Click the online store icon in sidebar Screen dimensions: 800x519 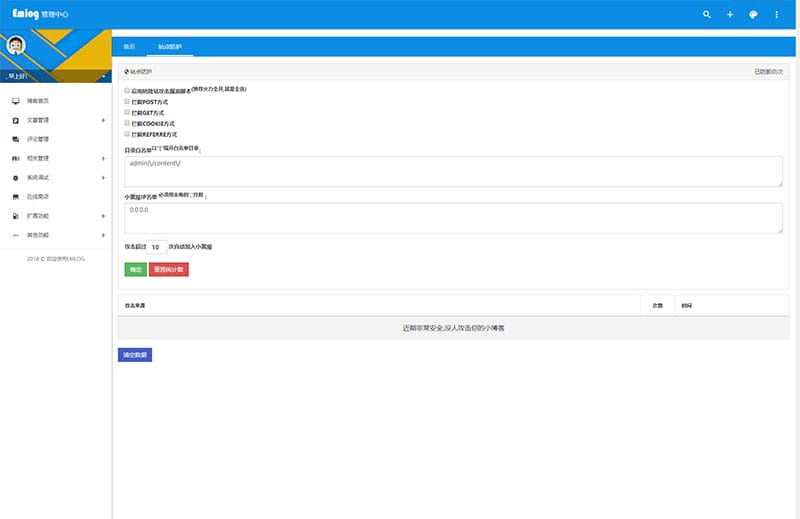(15, 196)
